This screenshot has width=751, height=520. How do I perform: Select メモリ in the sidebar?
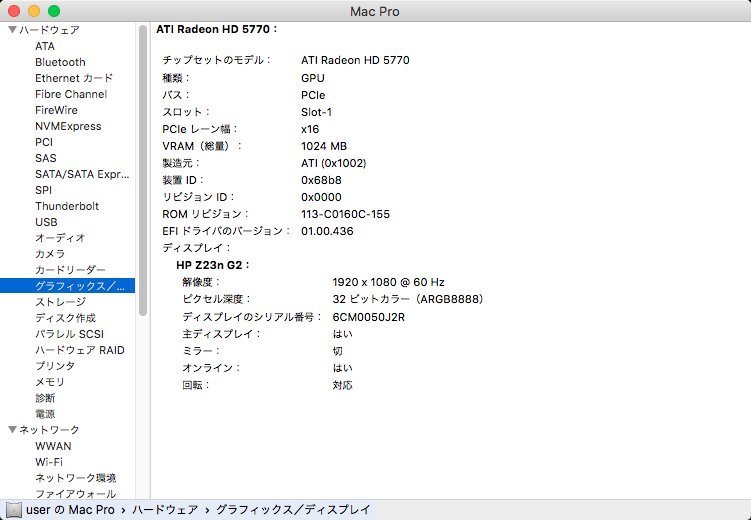(50, 382)
